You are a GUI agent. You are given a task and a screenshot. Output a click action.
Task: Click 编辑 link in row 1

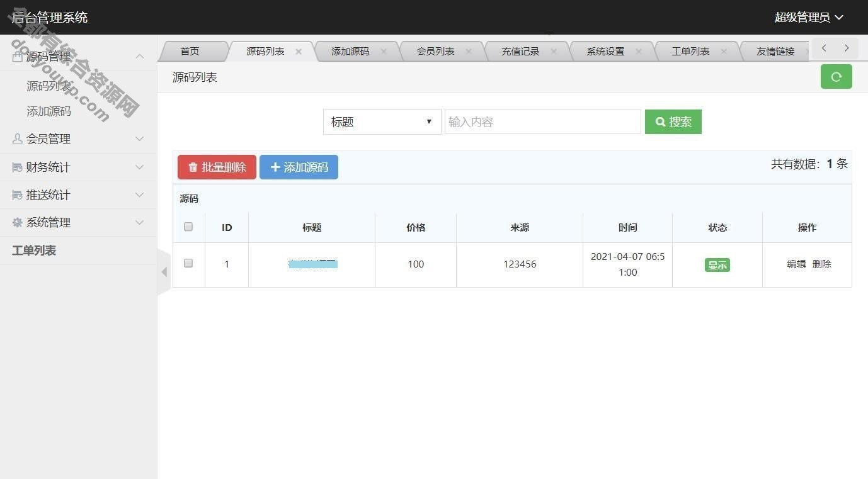(796, 264)
